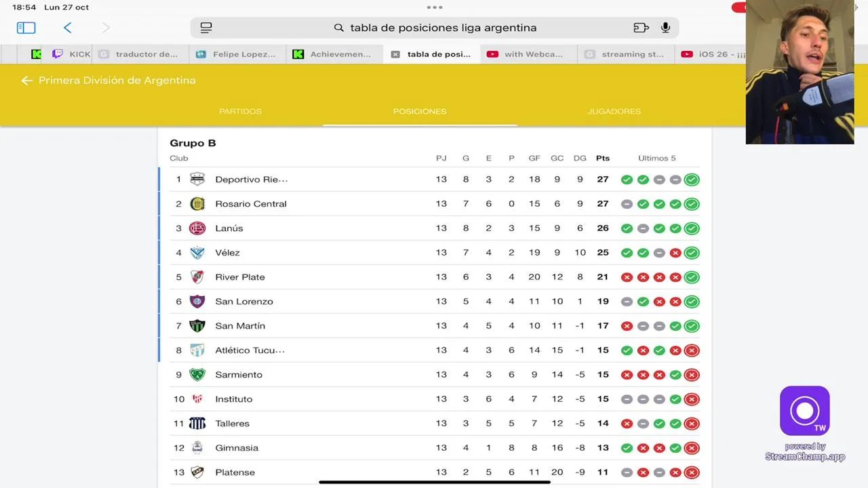868x488 pixels.
Task: Click Deportivo Riestra's latest match result icon
Action: click(691, 180)
